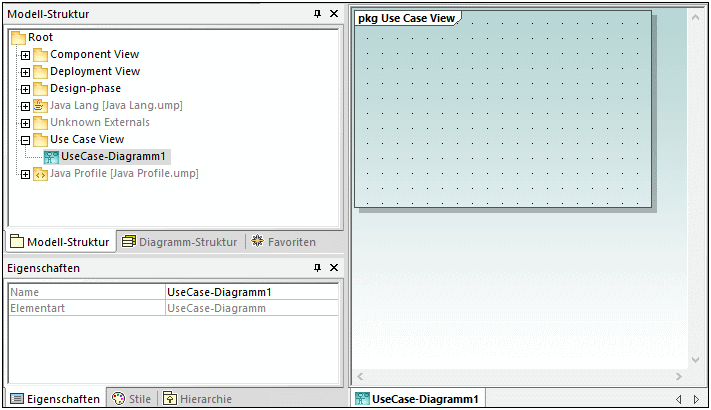711x410 pixels.
Task: Expand the Deployment View tree node
Action: (25, 73)
